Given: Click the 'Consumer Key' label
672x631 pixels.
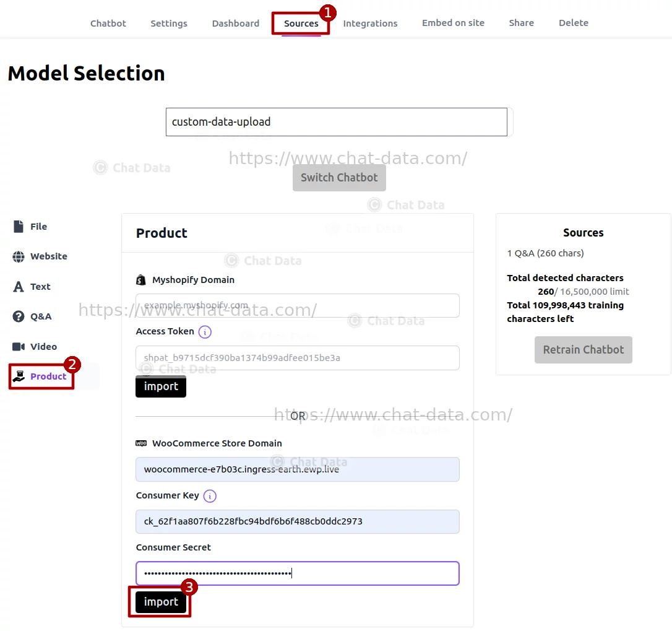Looking at the screenshot, I should point(168,495).
